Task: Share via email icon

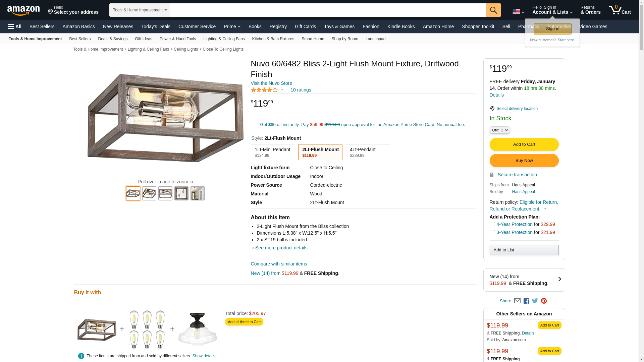Action: (x=517, y=301)
